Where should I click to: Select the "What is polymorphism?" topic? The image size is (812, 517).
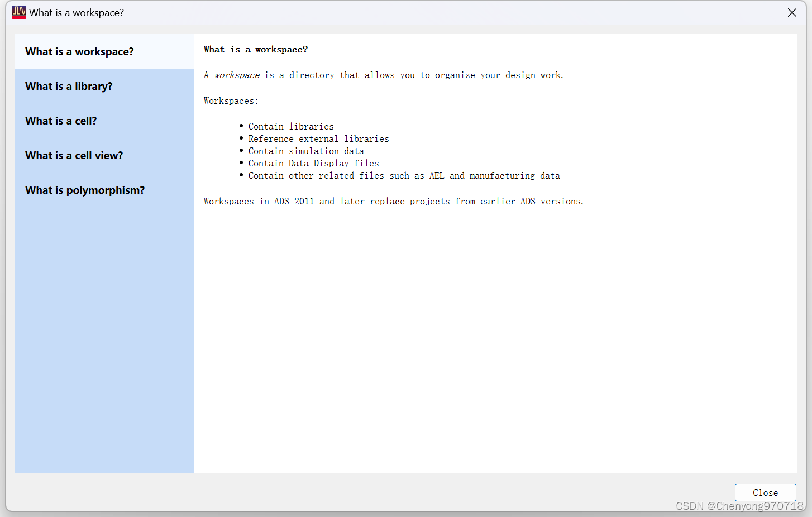[85, 190]
